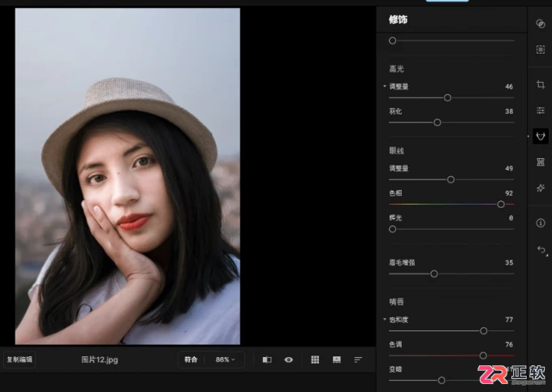Viewport: 552px width, 392px height.
Task: Open the Canvas tools icon
Action: click(x=541, y=50)
